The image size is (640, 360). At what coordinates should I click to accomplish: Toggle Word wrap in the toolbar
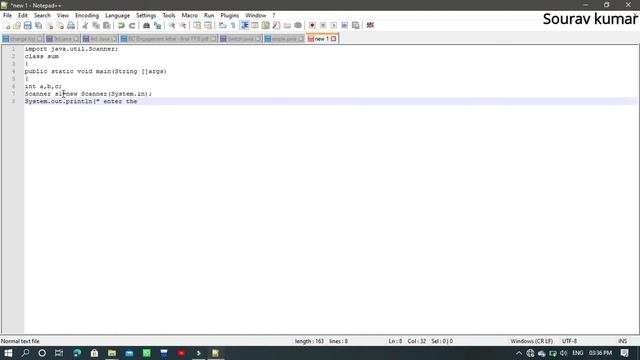222,25
